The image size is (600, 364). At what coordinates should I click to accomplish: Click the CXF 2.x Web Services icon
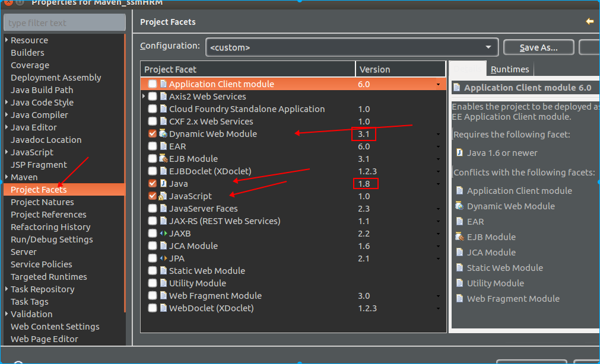163,121
